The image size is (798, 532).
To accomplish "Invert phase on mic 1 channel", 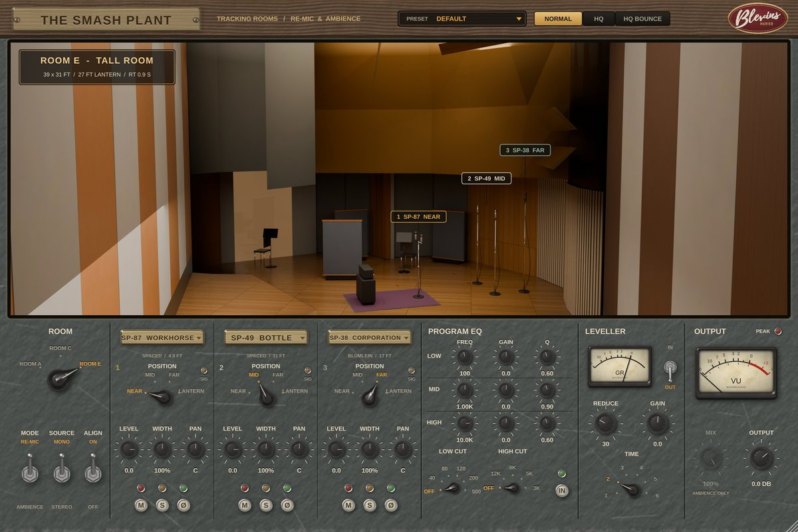I will 184,505.
